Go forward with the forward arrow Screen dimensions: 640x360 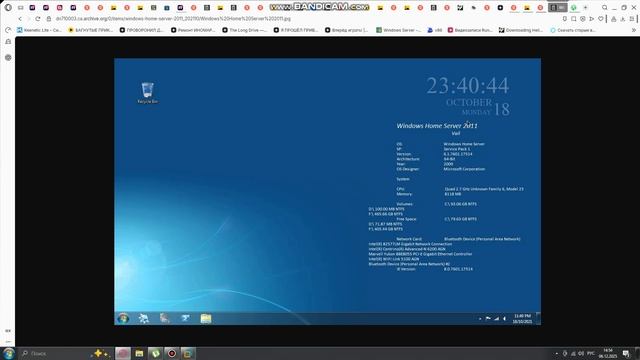[29, 19]
